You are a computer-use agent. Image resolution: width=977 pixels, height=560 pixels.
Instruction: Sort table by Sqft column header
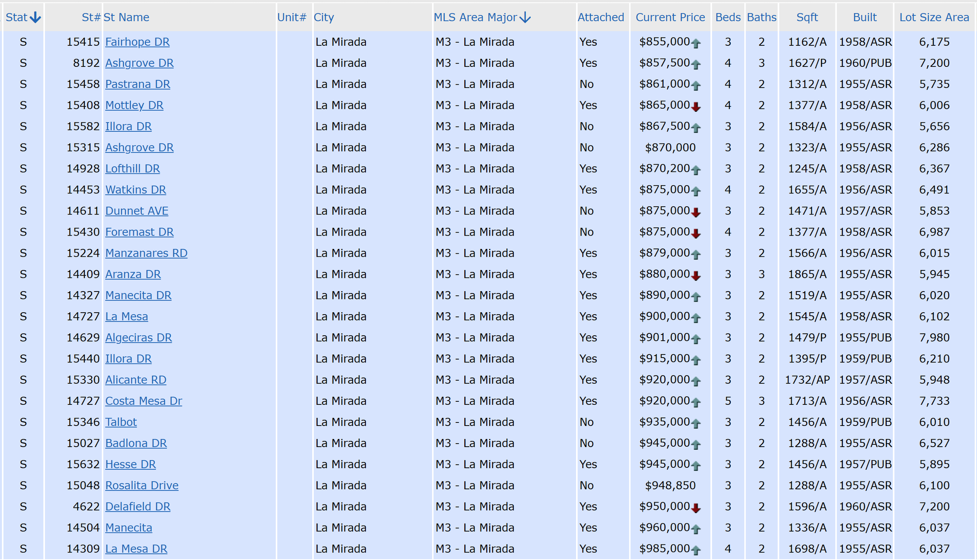pyautogui.click(x=807, y=17)
